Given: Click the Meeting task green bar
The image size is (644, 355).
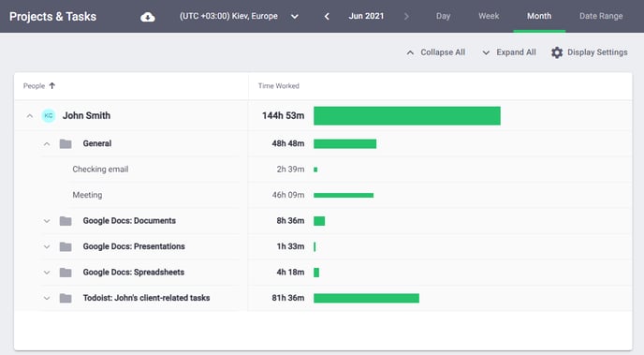Looking at the screenshot, I should [x=344, y=195].
